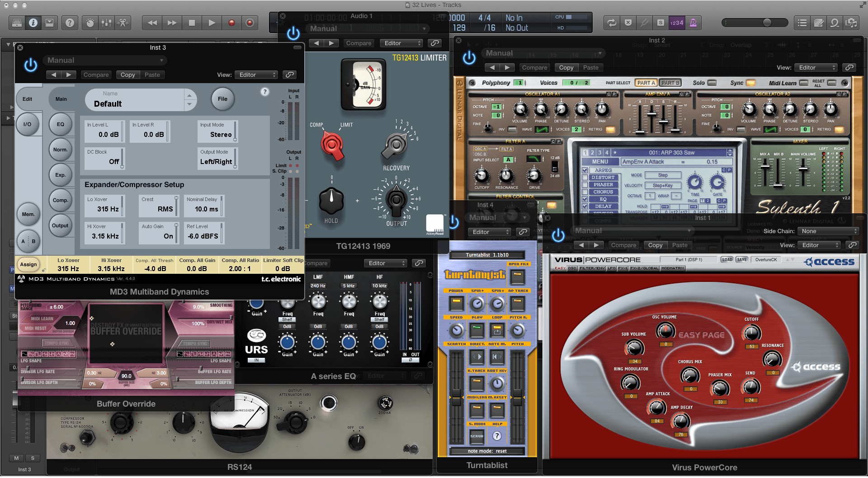This screenshot has height=478, width=868.
Task: Open the Loop Browser icon
Action: click(x=835, y=23)
